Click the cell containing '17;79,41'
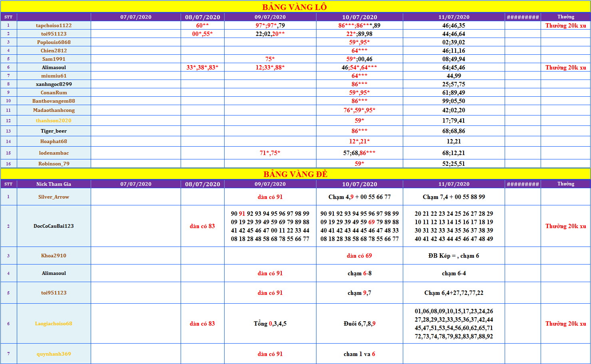The height and width of the screenshot is (364, 591). tap(454, 121)
